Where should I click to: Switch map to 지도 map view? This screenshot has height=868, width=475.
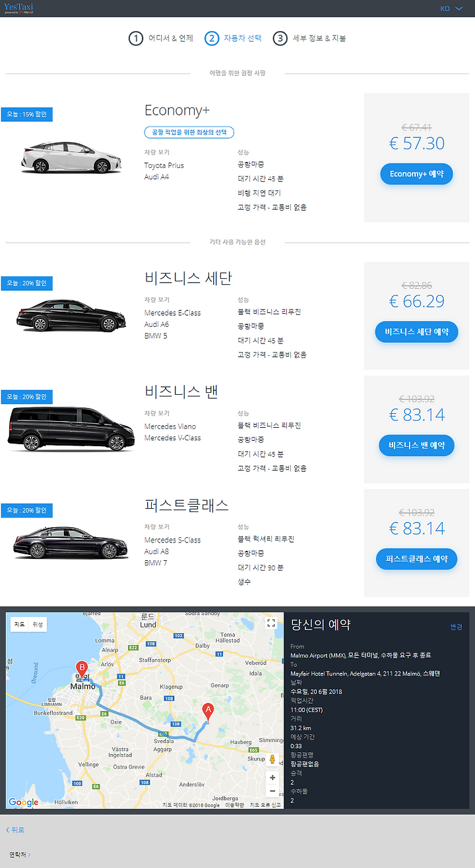[x=20, y=624]
